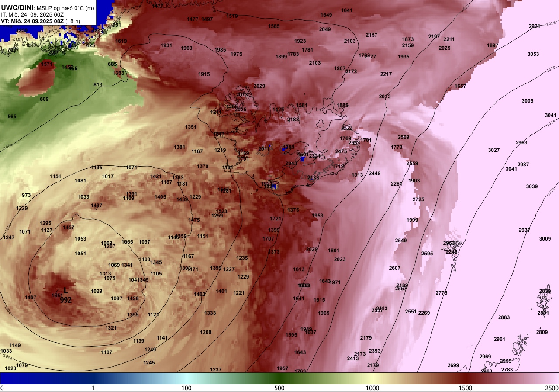Viewport: 559px width, 392px height.
Task: Pick the map value '1565'
Action: click(274, 26)
